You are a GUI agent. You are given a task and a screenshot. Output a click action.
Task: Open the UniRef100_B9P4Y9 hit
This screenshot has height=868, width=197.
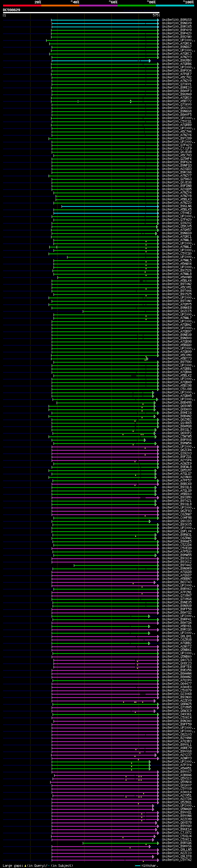[177, 30]
